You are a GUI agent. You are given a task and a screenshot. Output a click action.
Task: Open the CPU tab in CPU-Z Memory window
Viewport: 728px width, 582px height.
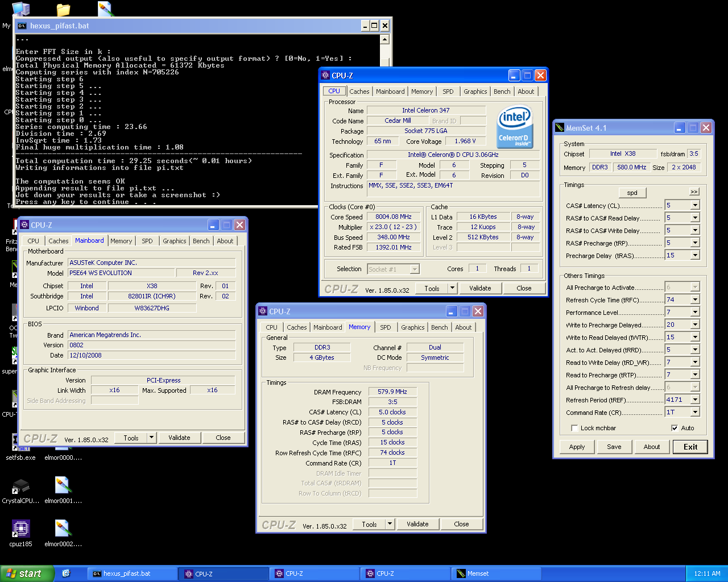pos(272,327)
